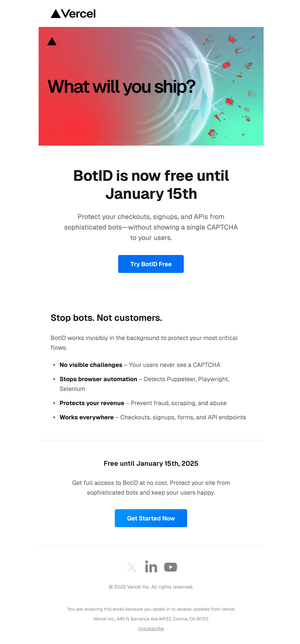
Task: Click the copyright notice in the footer
Action: coord(151,587)
